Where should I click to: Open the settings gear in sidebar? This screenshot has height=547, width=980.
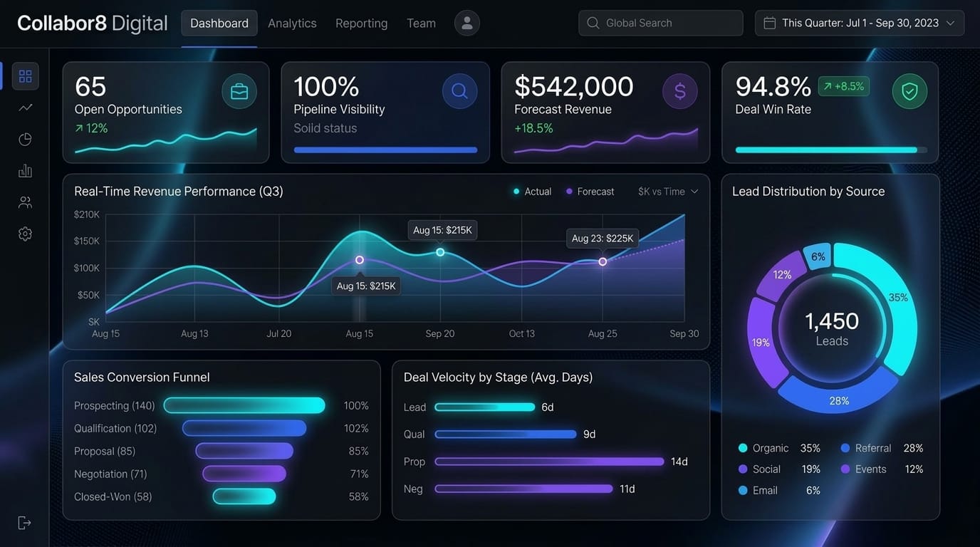[25, 234]
